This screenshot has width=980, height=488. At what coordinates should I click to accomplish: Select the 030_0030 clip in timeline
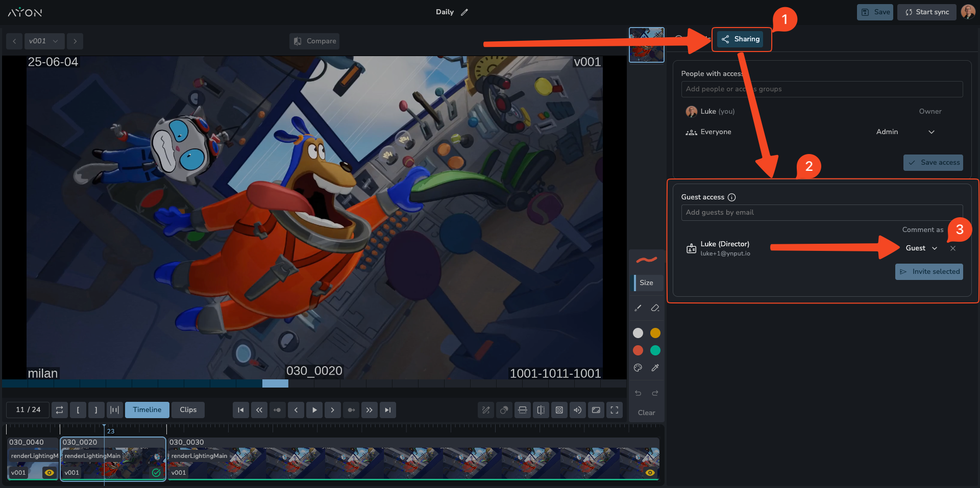coord(413,458)
